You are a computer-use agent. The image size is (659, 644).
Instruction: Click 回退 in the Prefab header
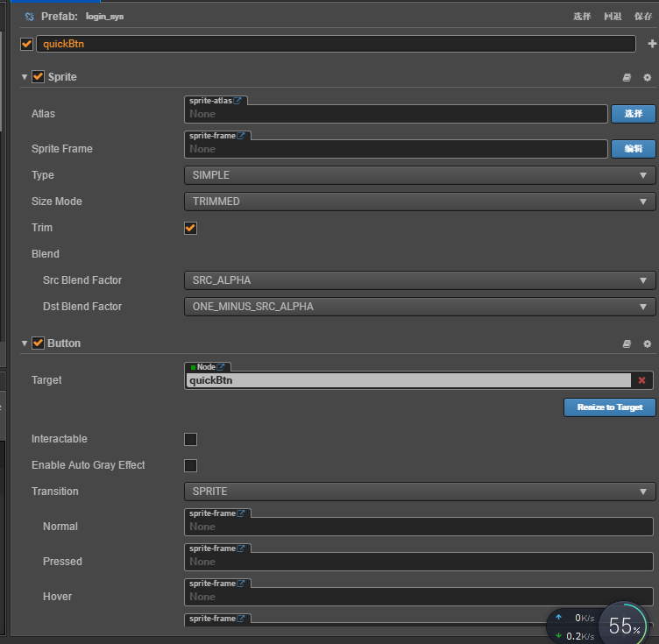click(613, 17)
